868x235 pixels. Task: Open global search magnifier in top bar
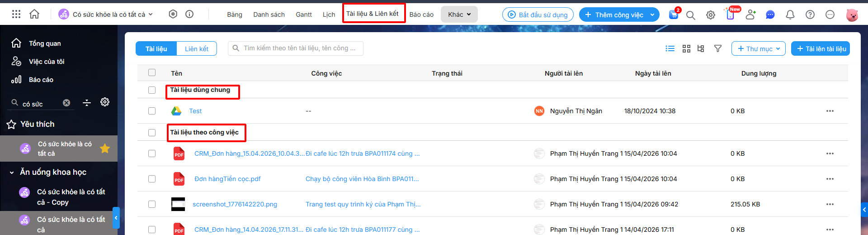coord(691,15)
